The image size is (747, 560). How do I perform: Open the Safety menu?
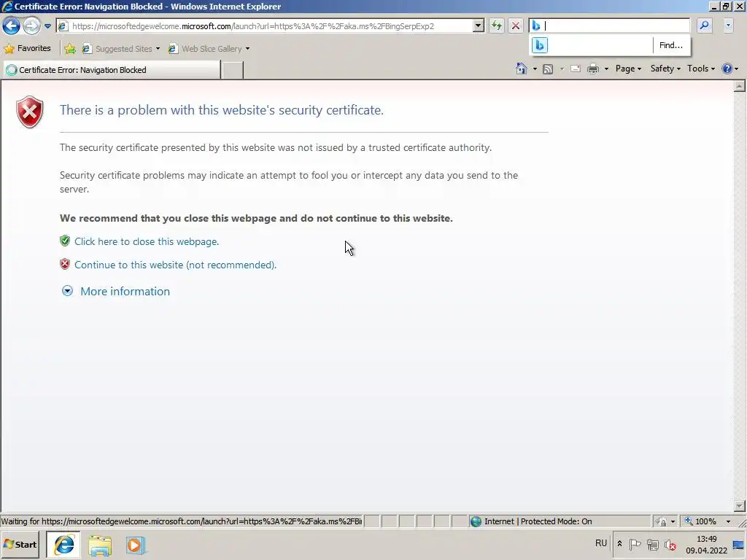point(665,69)
